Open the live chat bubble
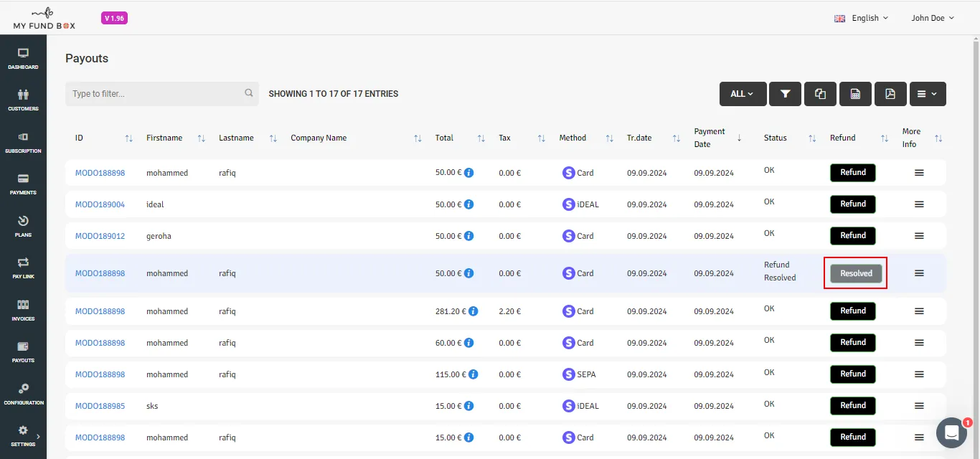Screen dimensions: 980x459 952,432
